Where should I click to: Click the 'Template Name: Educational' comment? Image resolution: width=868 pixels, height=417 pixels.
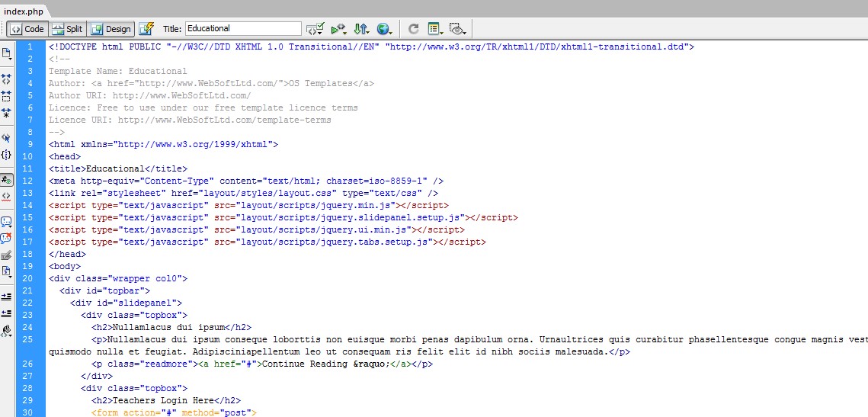(118, 71)
